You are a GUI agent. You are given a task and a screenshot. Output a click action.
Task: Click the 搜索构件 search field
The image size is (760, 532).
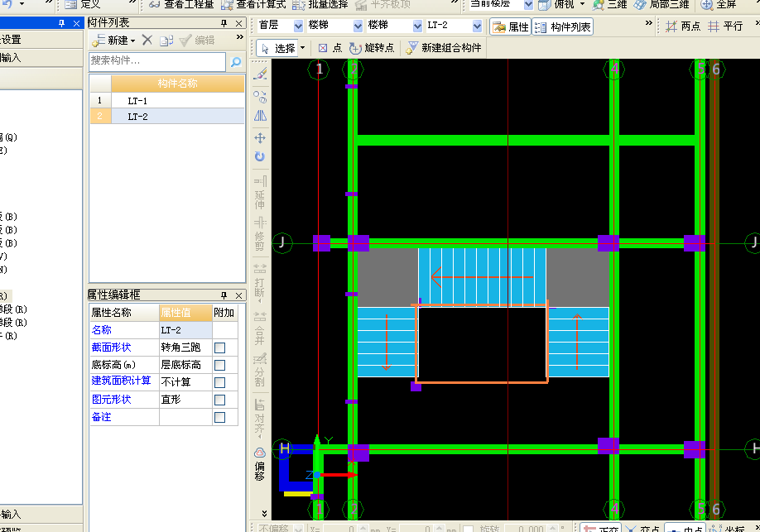157,61
